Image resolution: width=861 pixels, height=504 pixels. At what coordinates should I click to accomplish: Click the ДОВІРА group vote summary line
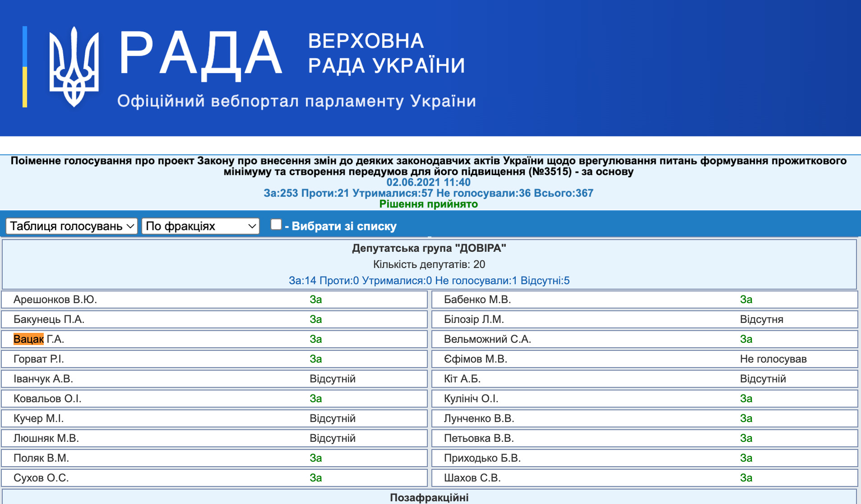(x=429, y=281)
